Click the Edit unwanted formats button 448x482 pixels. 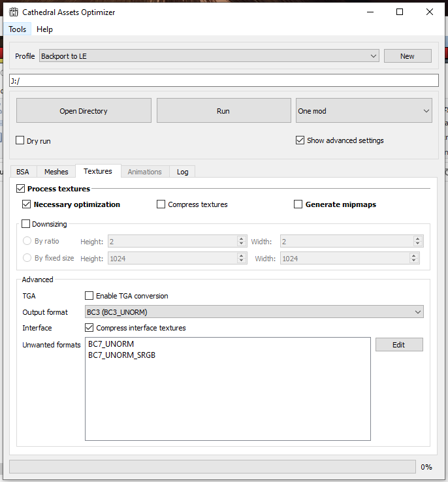tap(399, 345)
